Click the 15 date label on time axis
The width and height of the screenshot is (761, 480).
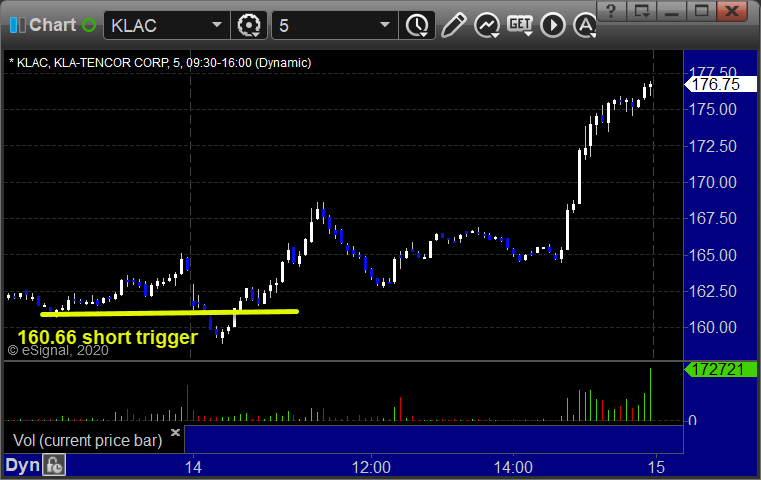click(x=656, y=467)
